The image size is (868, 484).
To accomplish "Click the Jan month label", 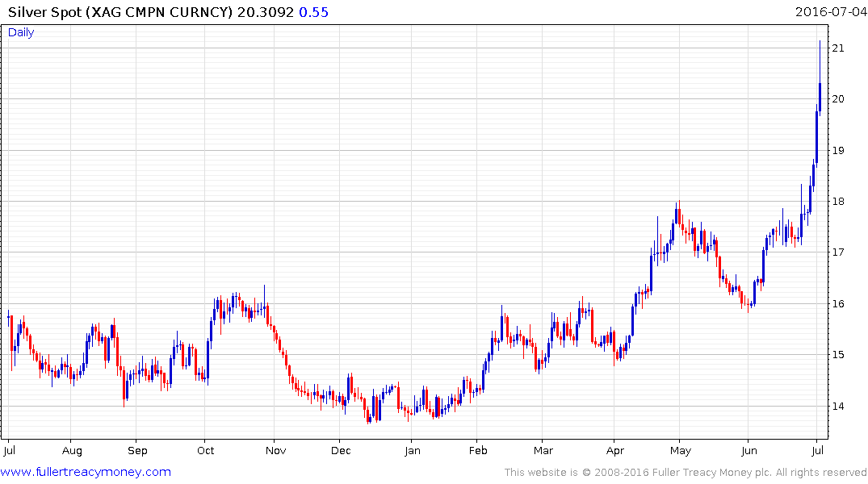I will pos(413,451).
